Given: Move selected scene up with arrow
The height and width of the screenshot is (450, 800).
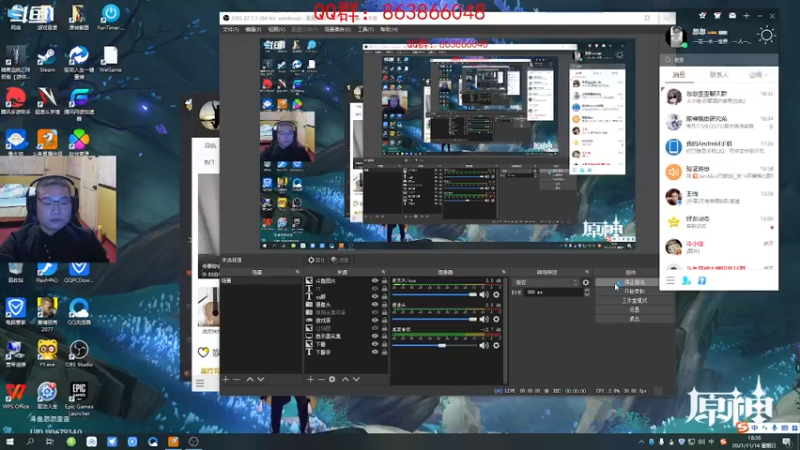Looking at the screenshot, I should coord(250,379).
